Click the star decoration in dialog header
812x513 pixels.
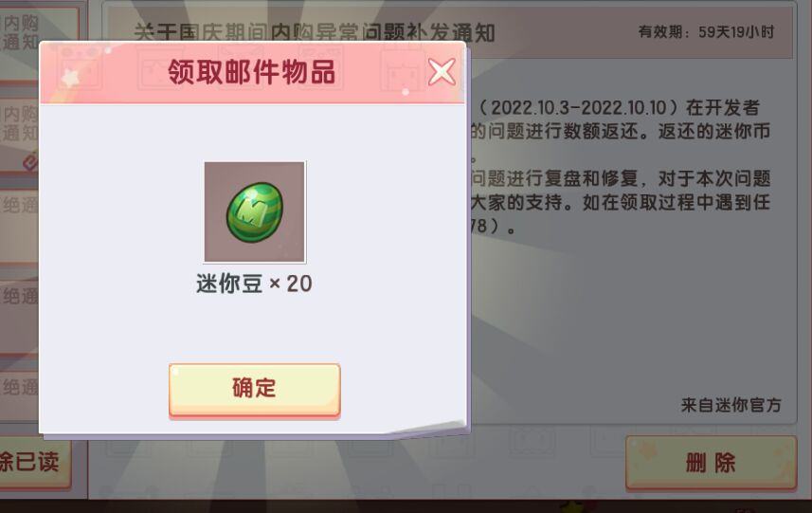coord(71,79)
